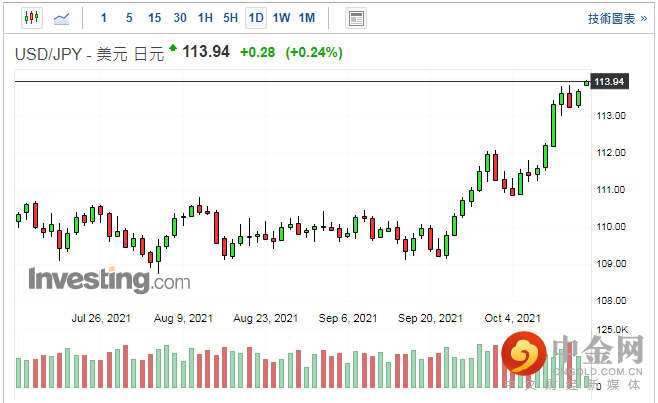Click the green up-arrow price indicator

pyautogui.click(x=173, y=48)
